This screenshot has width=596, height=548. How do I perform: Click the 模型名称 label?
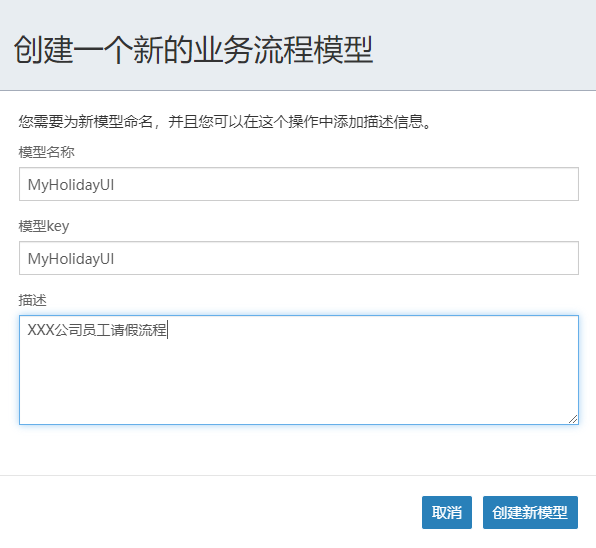click(46, 152)
